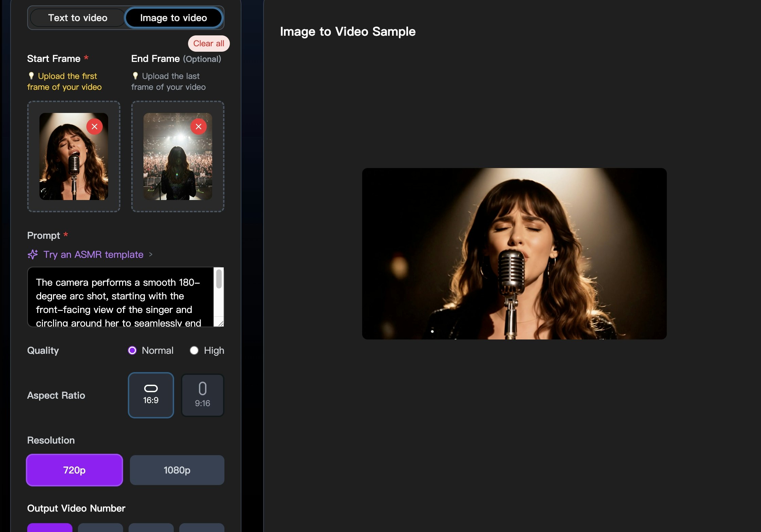Select the 9:16 aspect ratio option
761x532 pixels.
[x=202, y=395]
